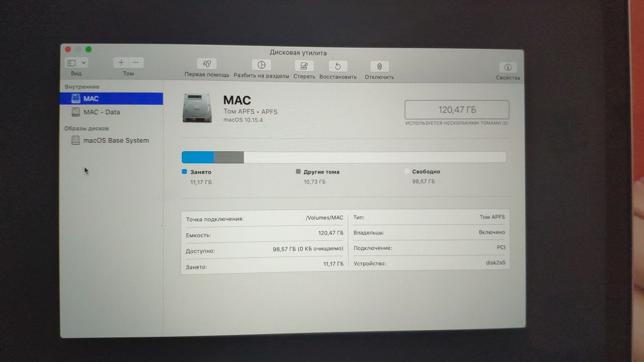The height and width of the screenshot is (362, 644).
Task: Select the MAC - Data volume
Action: [111, 112]
